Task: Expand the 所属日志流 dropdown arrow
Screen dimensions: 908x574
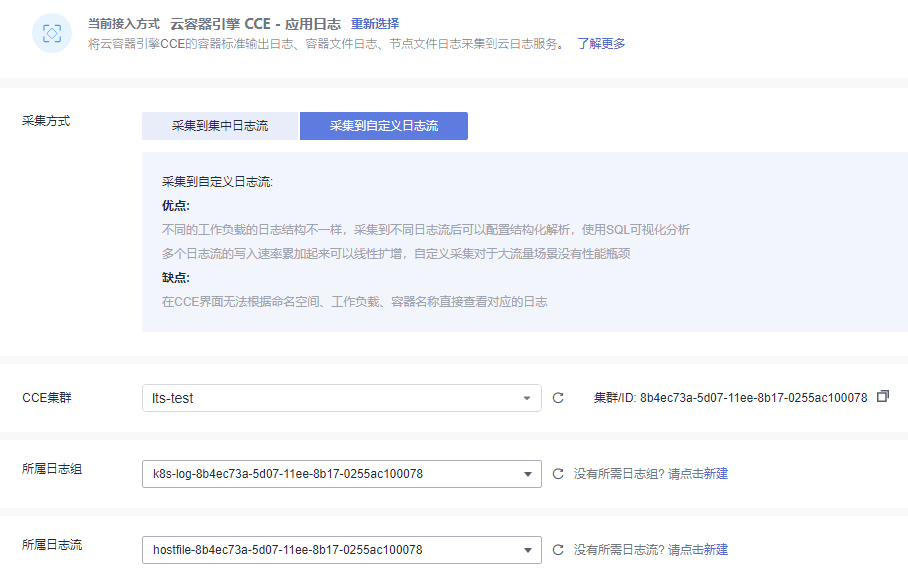Action: coord(528,550)
